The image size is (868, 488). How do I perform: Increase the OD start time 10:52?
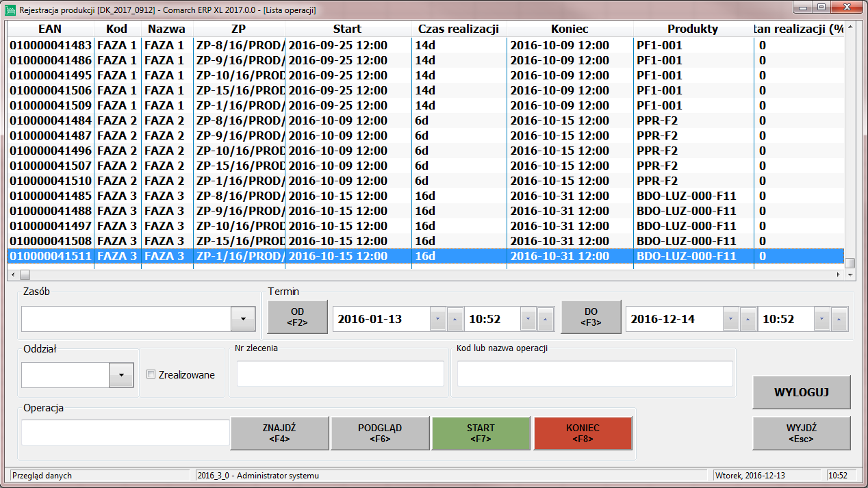(x=546, y=319)
